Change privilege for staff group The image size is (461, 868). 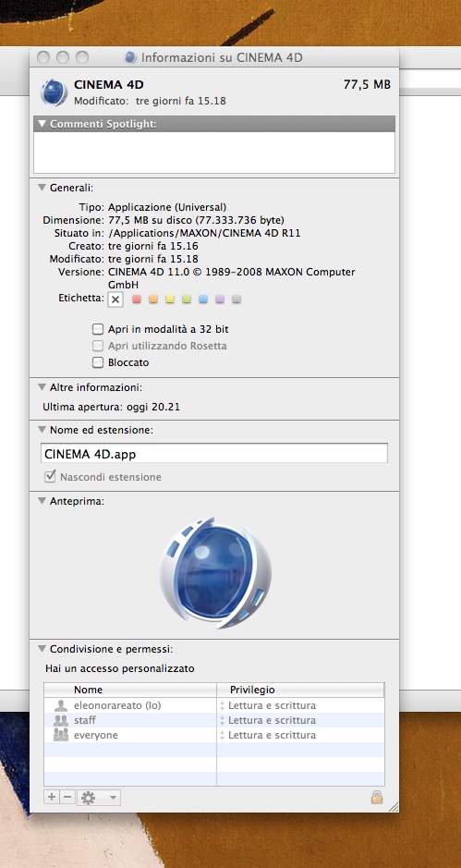coord(269,720)
